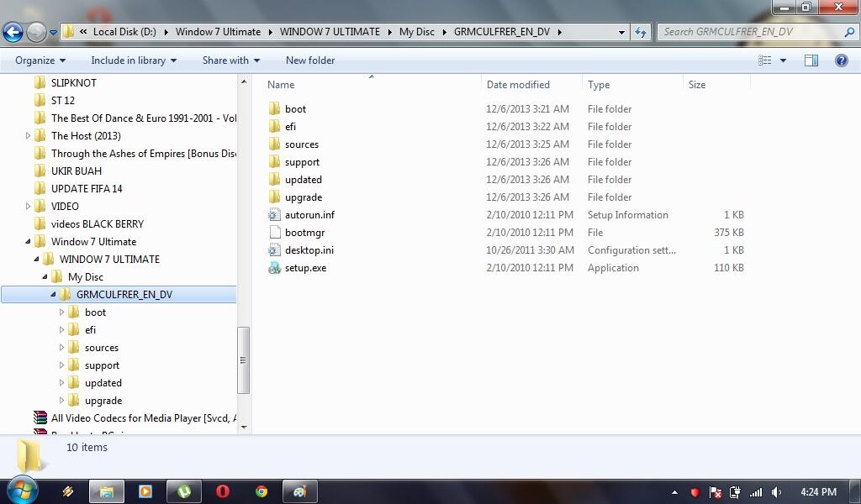Click navigation pane scroll down arrow
The height and width of the screenshot is (504, 861).
(244, 428)
